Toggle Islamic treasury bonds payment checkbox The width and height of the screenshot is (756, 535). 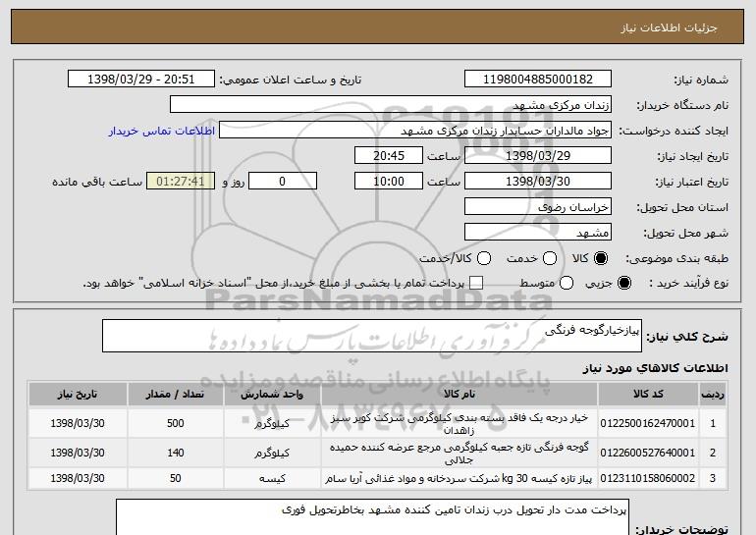(x=476, y=284)
